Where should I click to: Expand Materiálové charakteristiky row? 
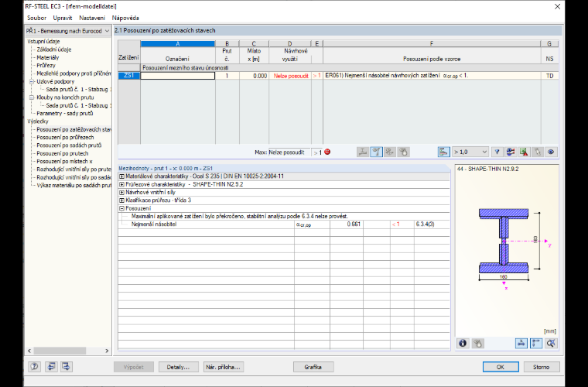tap(121, 176)
